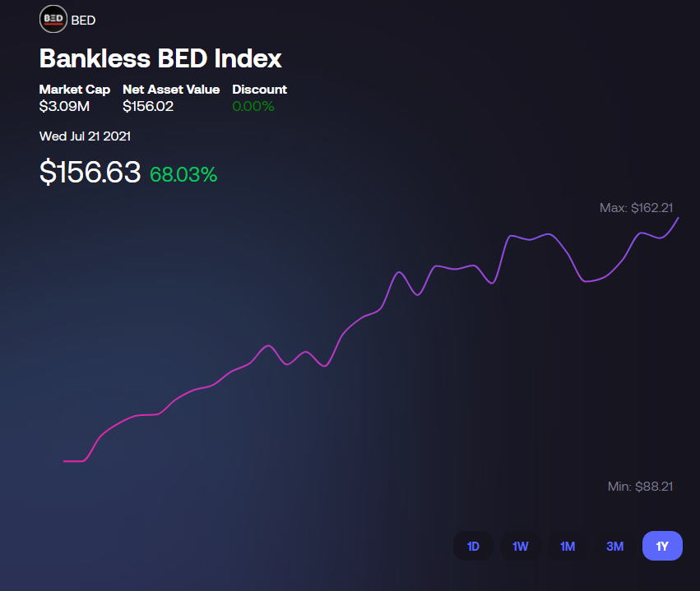Click the 68.03% price change
This screenshot has width=700, height=591.
point(183,174)
